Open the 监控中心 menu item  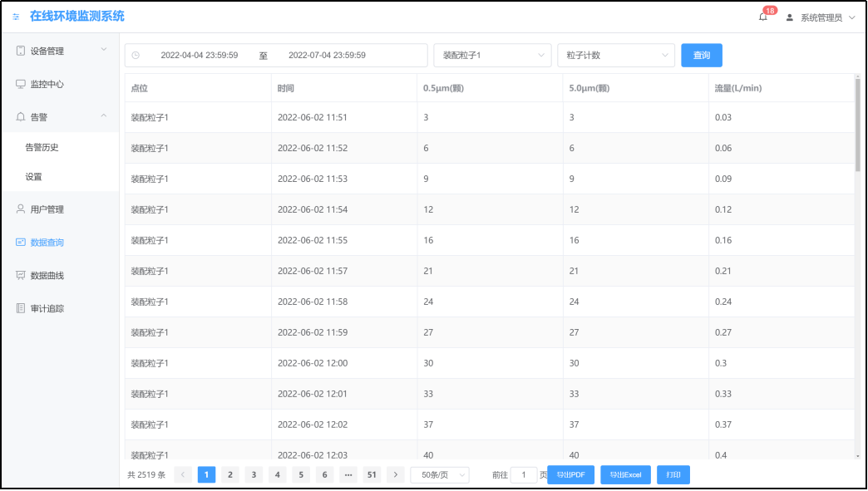point(60,84)
